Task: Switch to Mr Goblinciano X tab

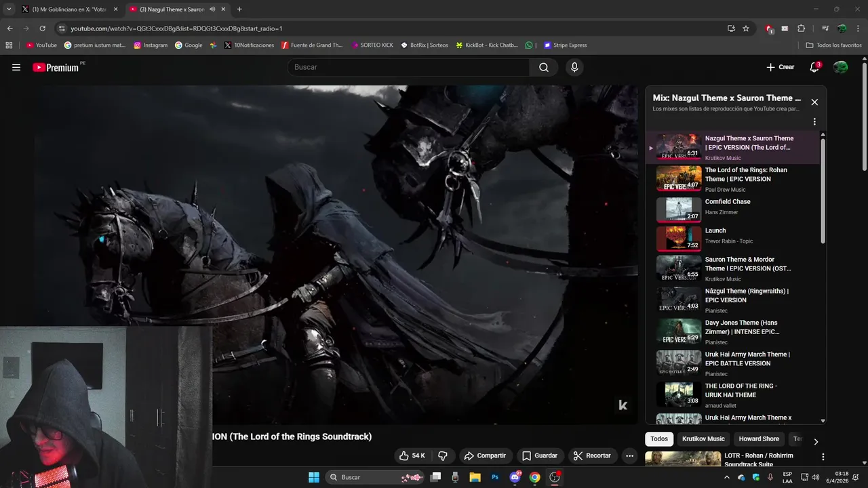Action: point(68,9)
